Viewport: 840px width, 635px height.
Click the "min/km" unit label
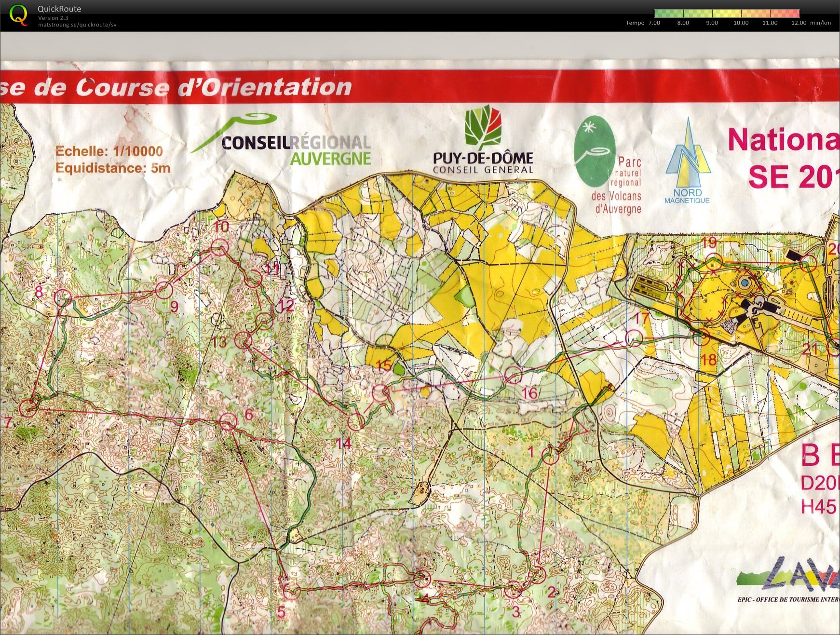pos(821,23)
